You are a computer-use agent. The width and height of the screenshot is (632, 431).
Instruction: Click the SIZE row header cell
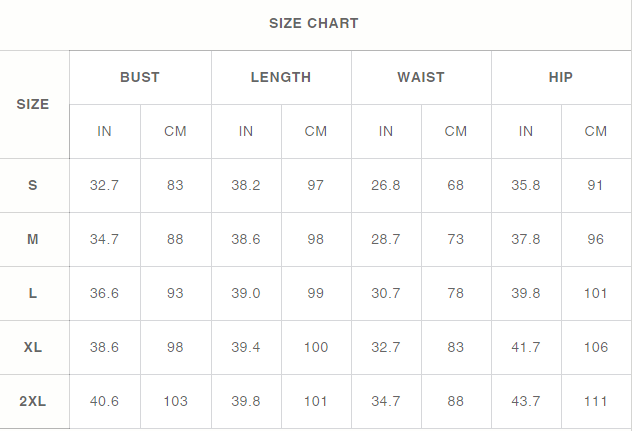33,104
